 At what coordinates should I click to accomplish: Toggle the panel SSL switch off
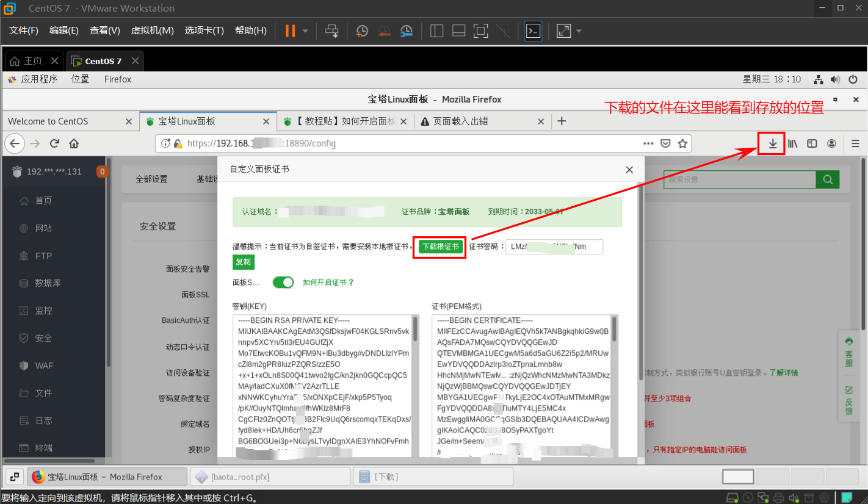pos(283,283)
